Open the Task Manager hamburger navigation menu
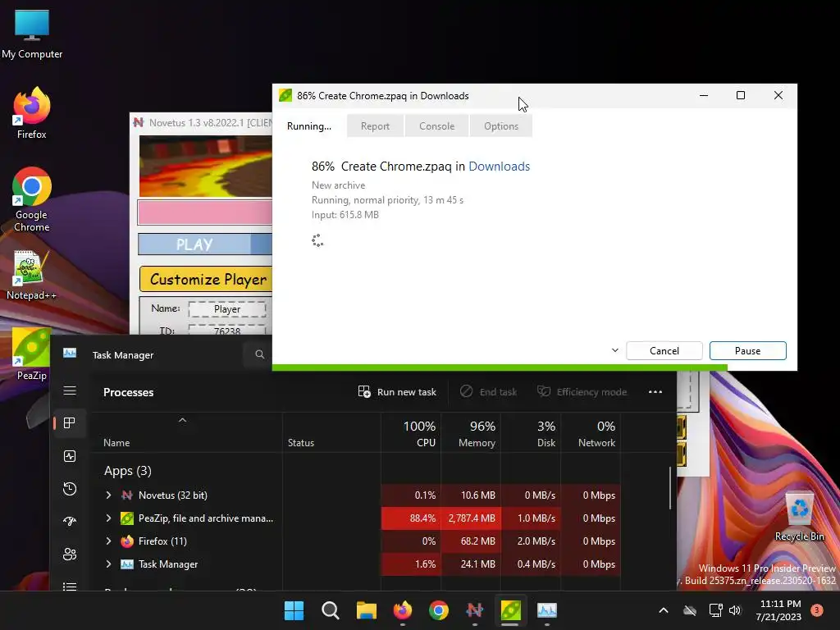Viewport: 840px width, 630px height. click(x=70, y=390)
